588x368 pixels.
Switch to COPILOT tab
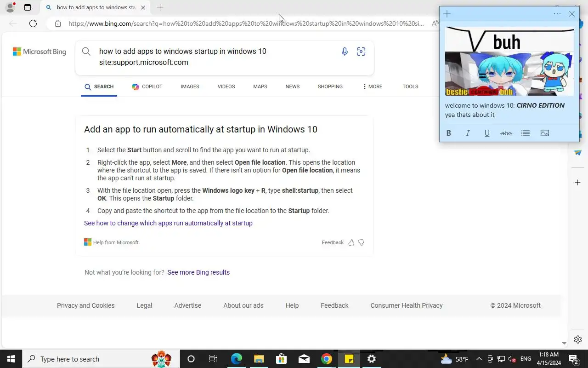[x=147, y=86]
